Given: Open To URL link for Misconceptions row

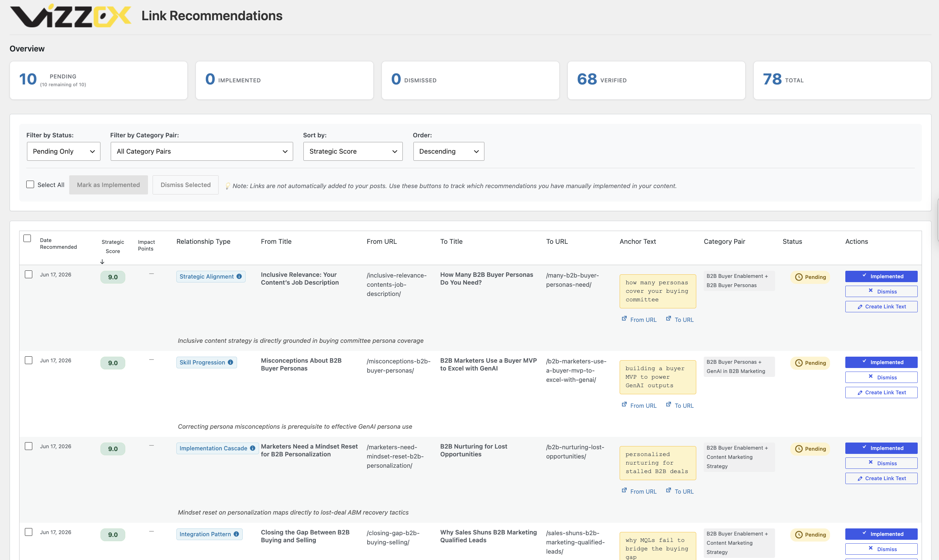Looking at the screenshot, I should pos(680,406).
